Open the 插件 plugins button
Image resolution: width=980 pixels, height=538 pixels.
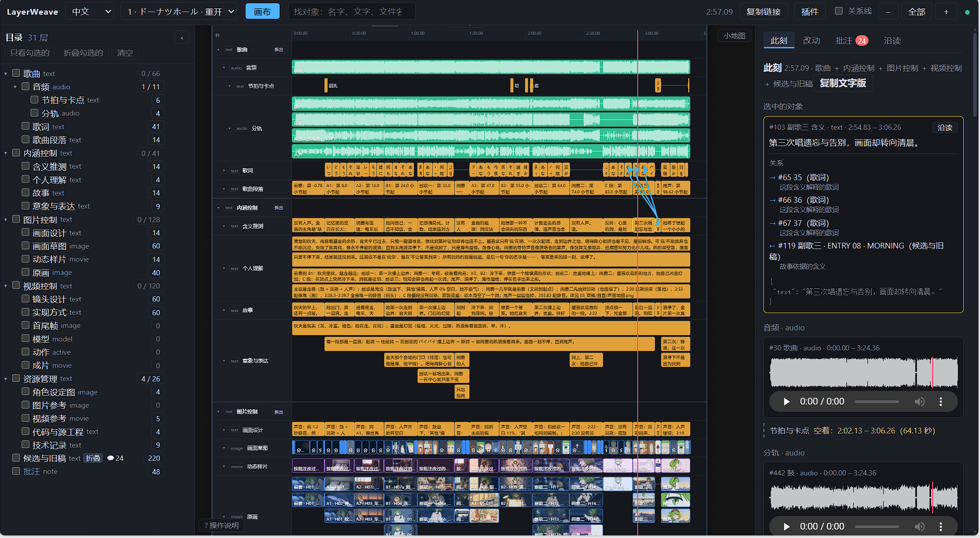(810, 12)
